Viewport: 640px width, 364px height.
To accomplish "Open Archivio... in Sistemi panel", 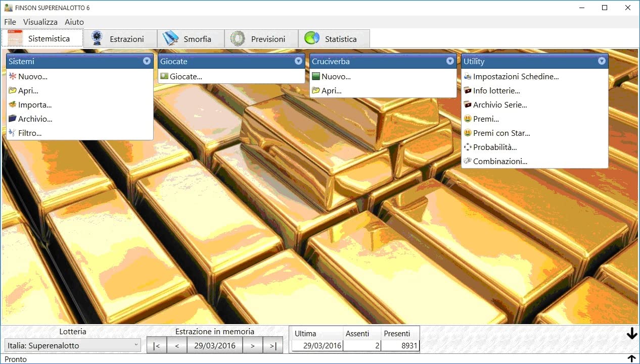I will pyautogui.click(x=35, y=119).
